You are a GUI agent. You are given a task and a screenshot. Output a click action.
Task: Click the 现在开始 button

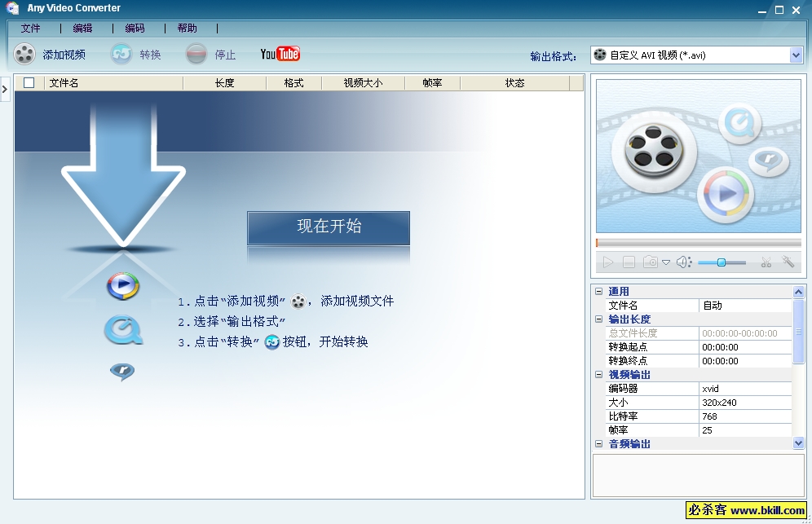pos(329,227)
